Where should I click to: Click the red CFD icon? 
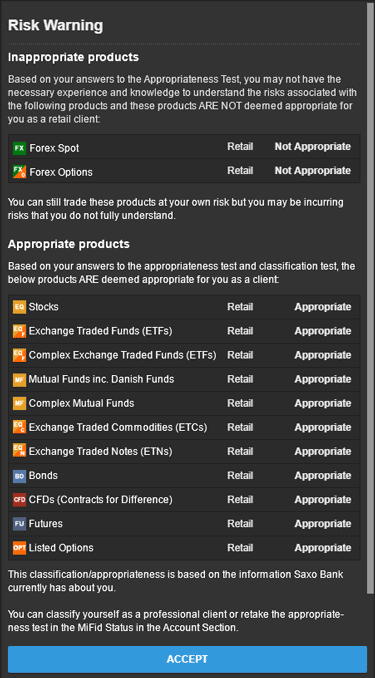click(19, 500)
